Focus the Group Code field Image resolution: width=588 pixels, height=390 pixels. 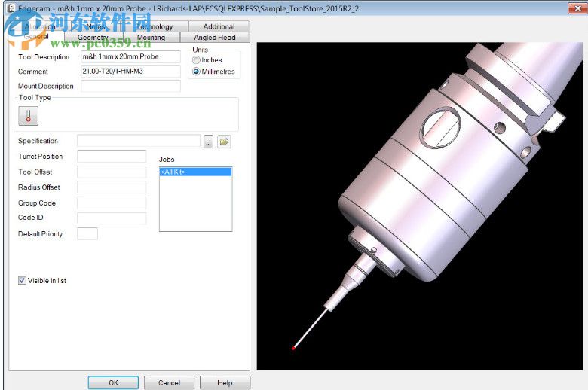coord(112,203)
